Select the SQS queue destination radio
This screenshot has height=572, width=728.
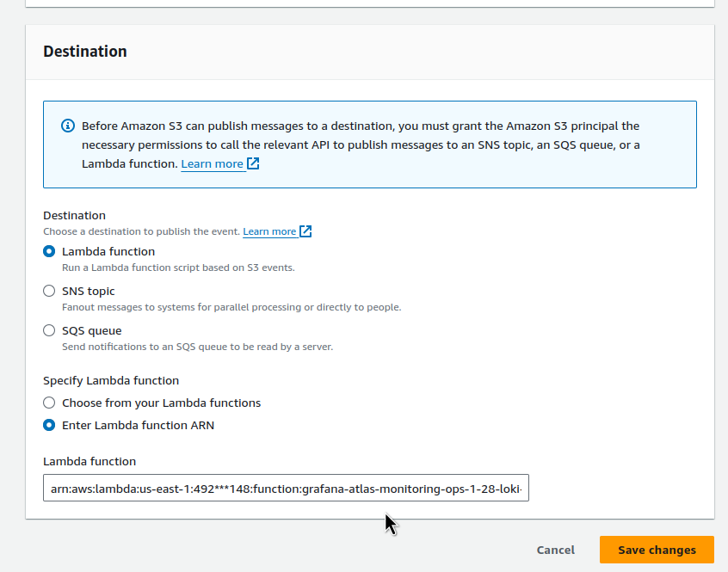tap(49, 330)
